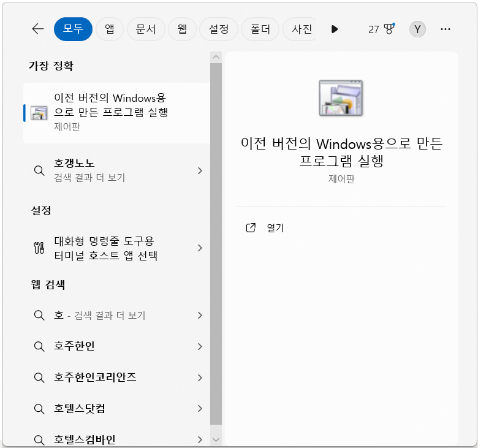478x448 pixels.
Task: Open the 호갱노노 search suggestion
Action: 116,170
